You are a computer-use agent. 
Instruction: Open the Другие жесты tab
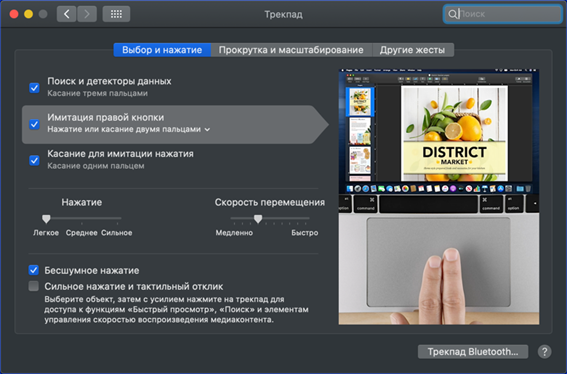[412, 50]
